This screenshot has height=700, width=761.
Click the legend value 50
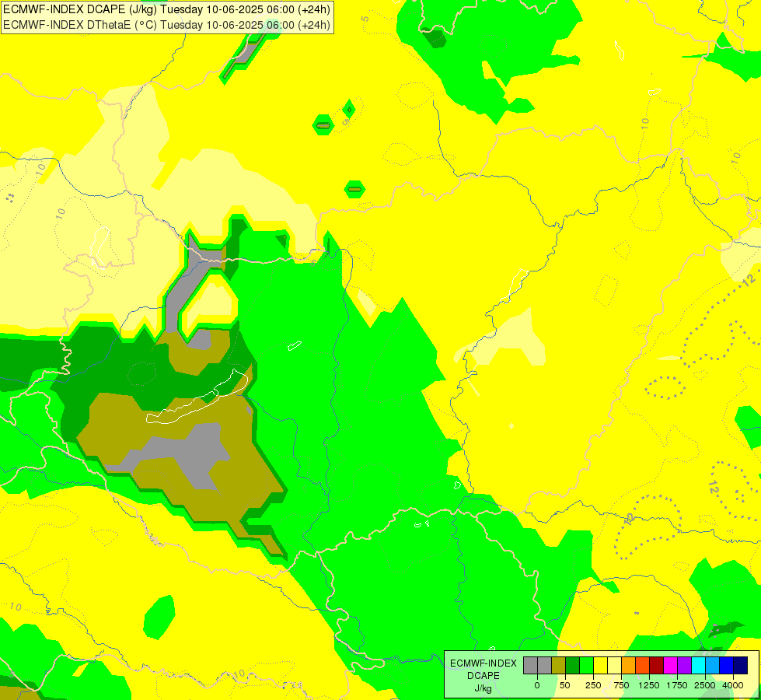pyautogui.click(x=565, y=685)
